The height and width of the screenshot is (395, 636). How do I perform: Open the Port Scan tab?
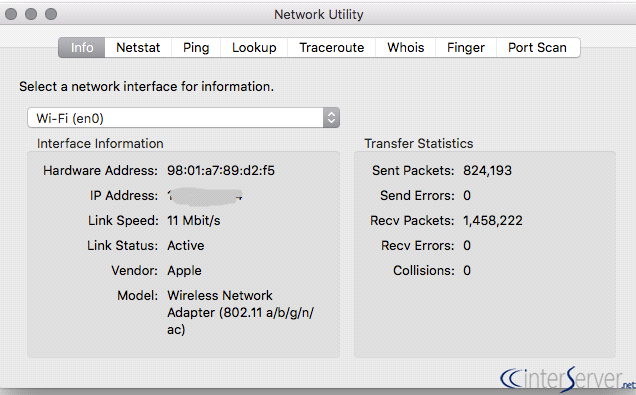[538, 47]
